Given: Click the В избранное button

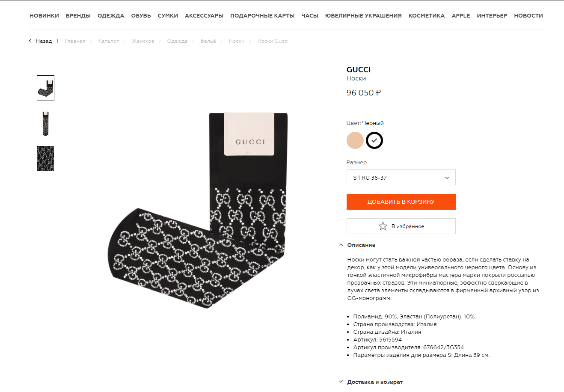Looking at the screenshot, I should click(x=401, y=226).
